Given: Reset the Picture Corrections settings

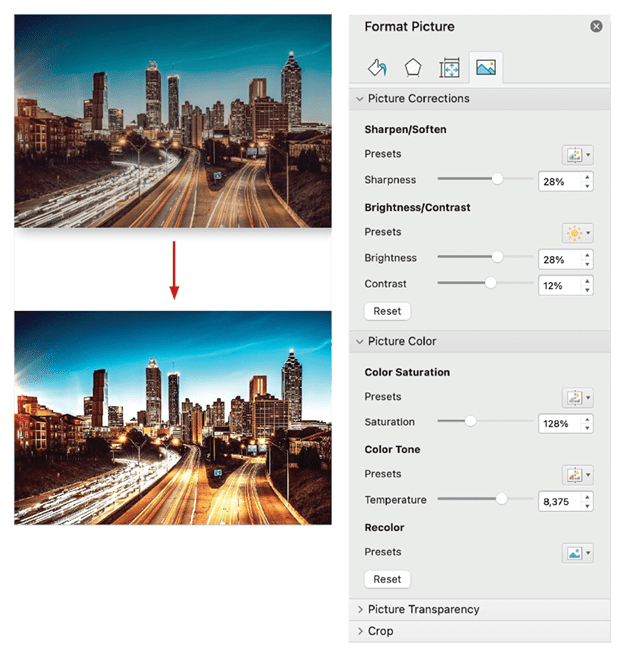Looking at the screenshot, I should coord(387,311).
